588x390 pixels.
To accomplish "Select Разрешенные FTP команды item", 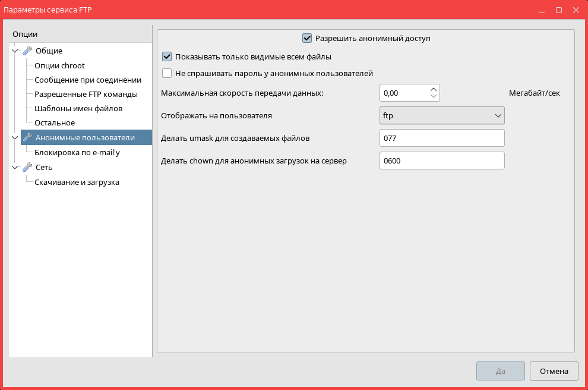I will click(x=86, y=95).
